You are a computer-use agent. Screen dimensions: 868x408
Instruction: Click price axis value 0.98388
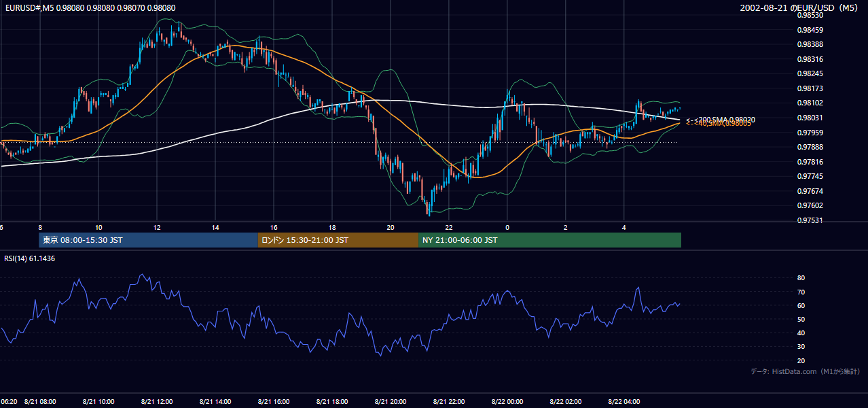810,45
